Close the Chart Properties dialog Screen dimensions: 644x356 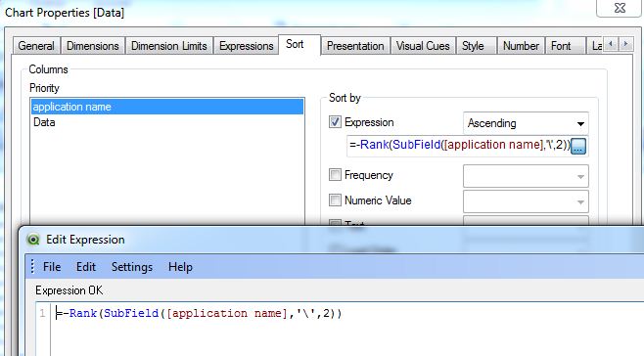point(619,8)
